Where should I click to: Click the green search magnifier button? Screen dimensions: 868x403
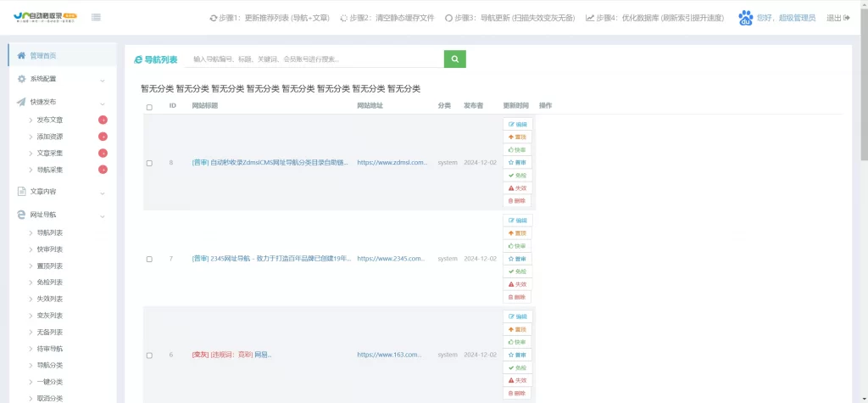coord(454,59)
